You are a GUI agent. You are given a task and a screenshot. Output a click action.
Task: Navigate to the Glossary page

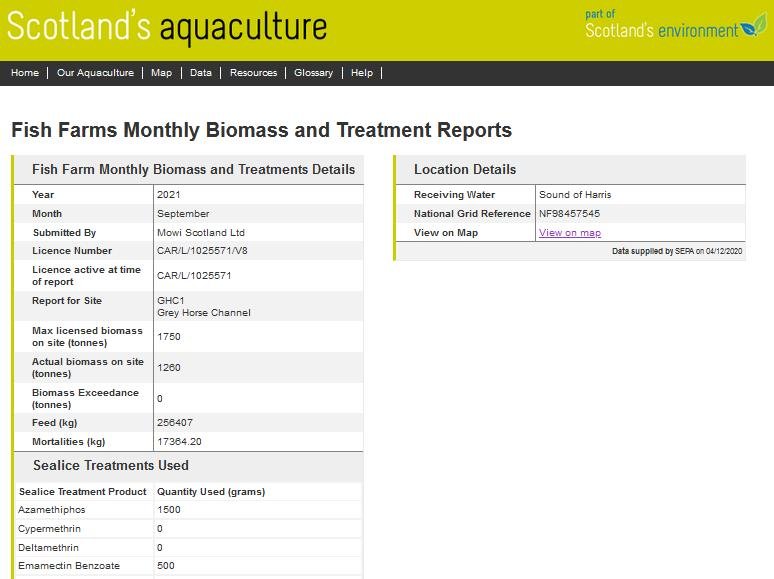coord(313,73)
